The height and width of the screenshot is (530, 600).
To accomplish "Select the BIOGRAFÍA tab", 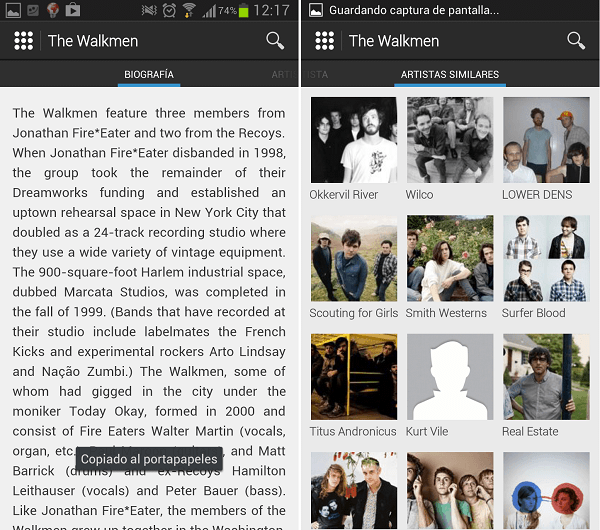I will [149, 74].
